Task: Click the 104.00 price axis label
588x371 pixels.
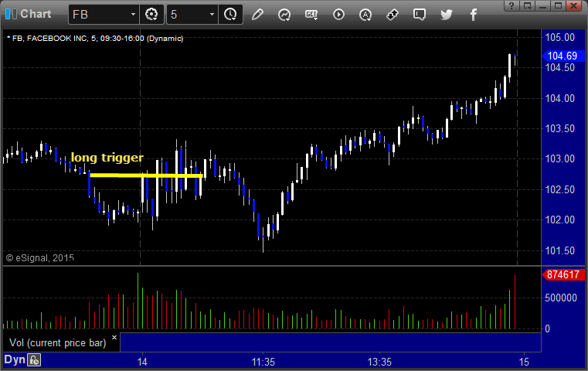Action: point(560,98)
